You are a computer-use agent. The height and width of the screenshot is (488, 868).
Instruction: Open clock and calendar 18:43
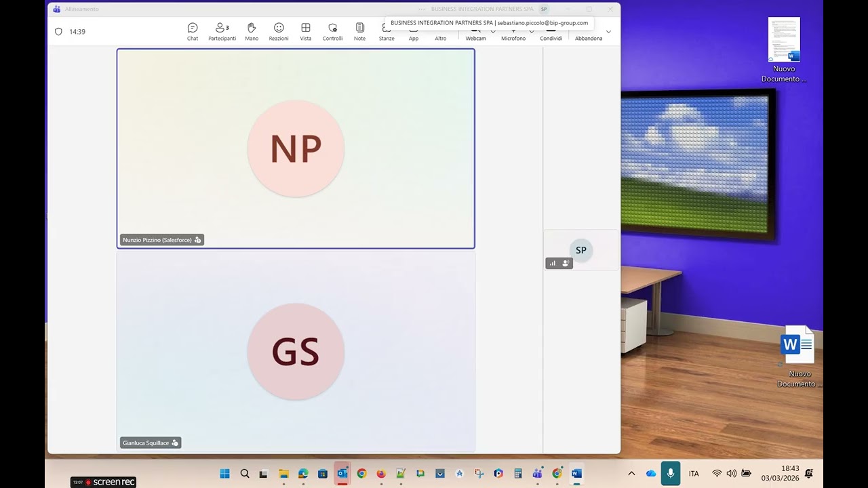pyautogui.click(x=780, y=473)
